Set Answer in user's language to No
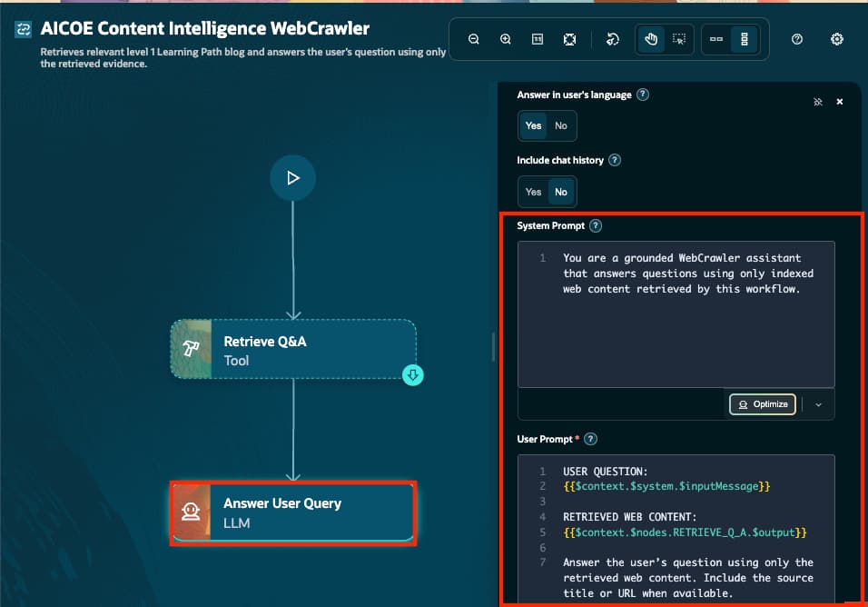This screenshot has width=868, height=607. click(x=561, y=125)
